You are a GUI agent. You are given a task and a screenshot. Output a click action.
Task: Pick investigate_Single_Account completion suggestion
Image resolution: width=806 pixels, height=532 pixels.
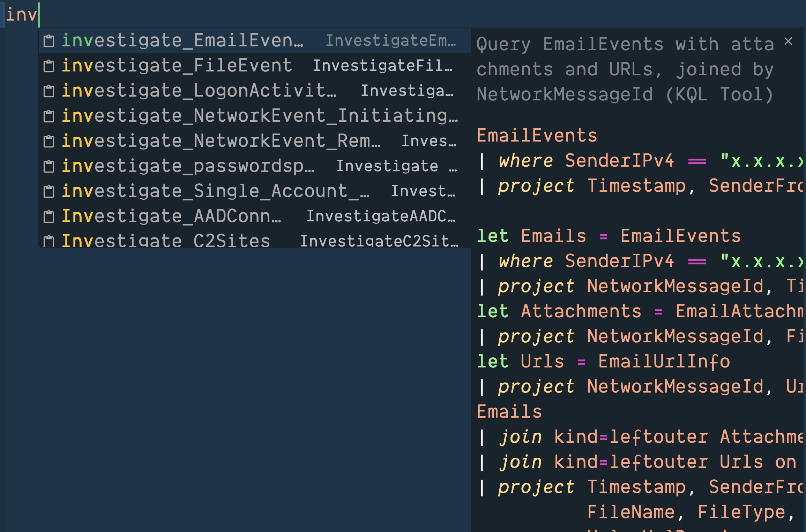point(215,191)
